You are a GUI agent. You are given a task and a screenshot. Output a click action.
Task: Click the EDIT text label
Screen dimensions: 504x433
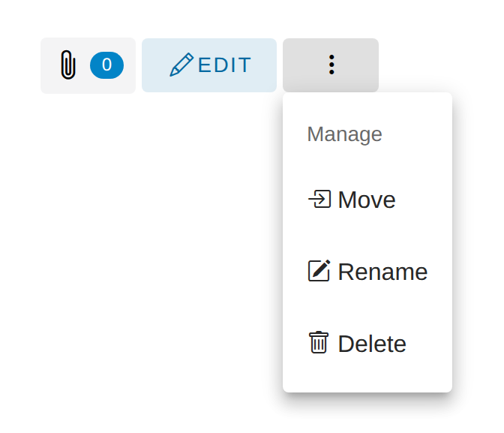coord(224,65)
